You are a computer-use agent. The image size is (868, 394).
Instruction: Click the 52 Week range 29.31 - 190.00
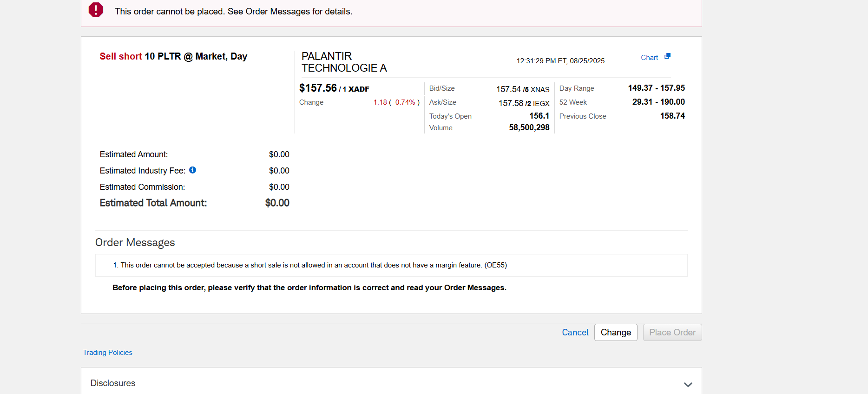(658, 102)
